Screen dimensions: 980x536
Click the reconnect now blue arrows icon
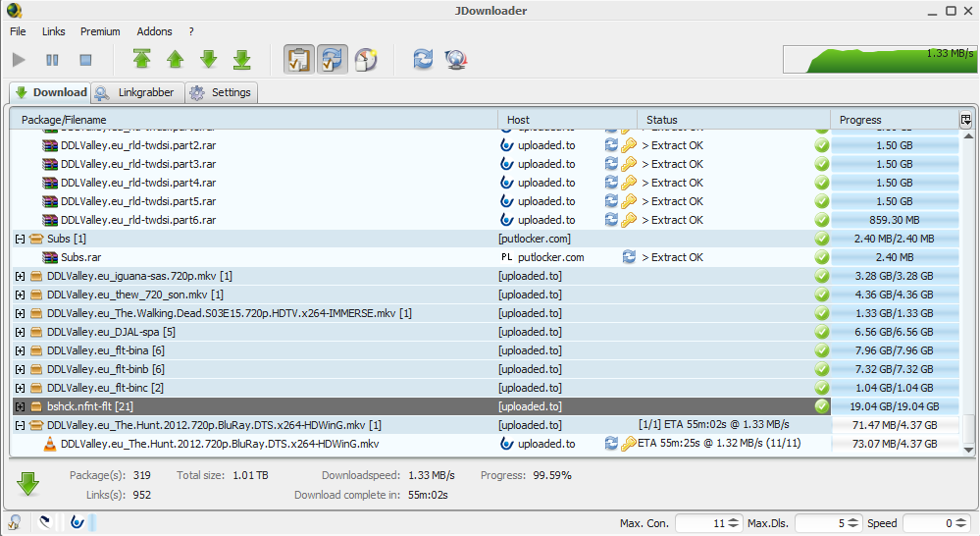423,60
